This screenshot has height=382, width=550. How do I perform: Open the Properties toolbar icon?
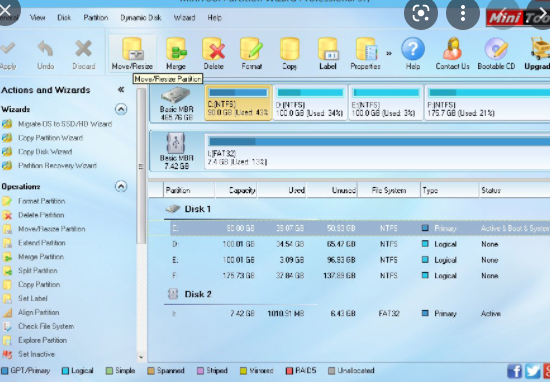click(x=365, y=53)
